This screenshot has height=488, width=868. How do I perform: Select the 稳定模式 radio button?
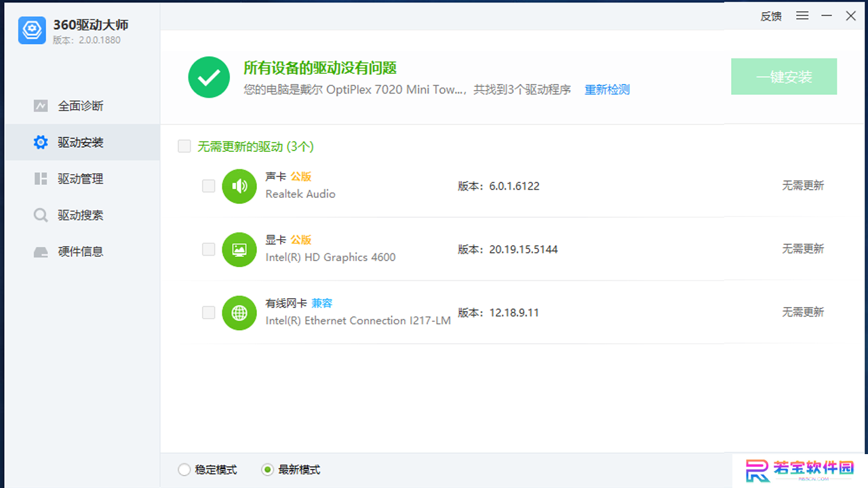[x=184, y=470]
